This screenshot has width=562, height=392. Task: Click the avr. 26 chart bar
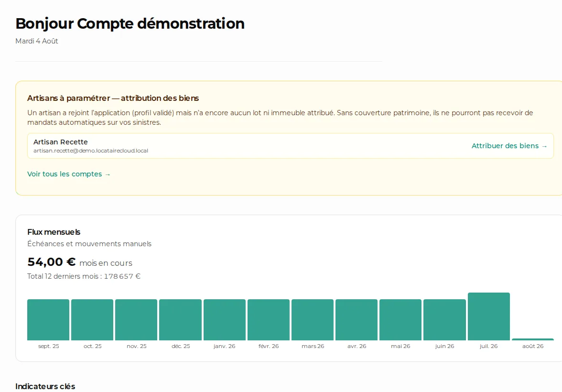pos(357,319)
